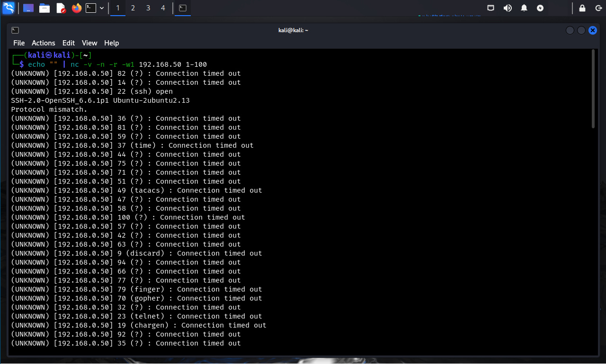Expand the terminal launcher dropdown arrow
The image size is (606, 364).
pyautogui.click(x=102, y=8)
